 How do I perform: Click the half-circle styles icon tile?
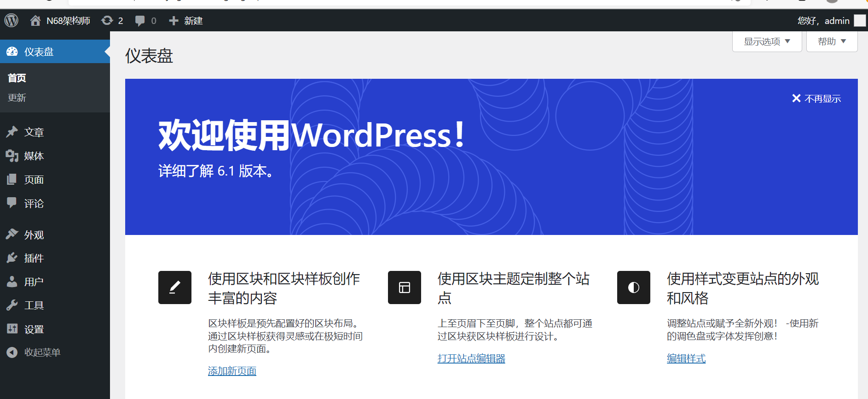634,288
